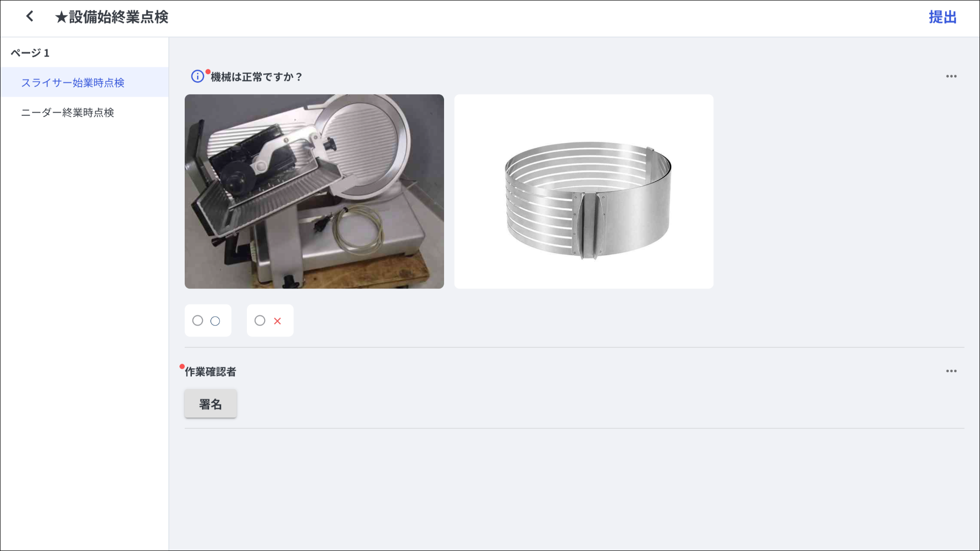Screen dimensions: 980x551
Task: Open more options for 機械は正常ですか？ question
Action: click(951, 76)
